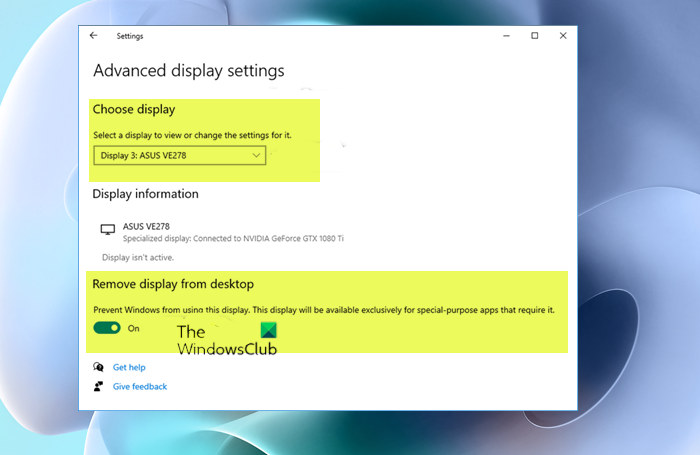Click 'Select a display to view' description
The image size is (700, 455).
click(x=192, y=135)
